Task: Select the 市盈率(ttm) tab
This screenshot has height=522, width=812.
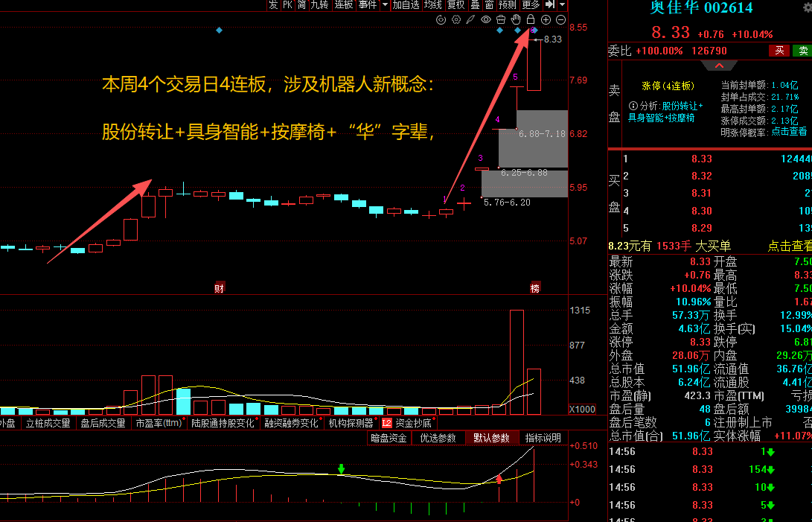Action: point(159,423)
